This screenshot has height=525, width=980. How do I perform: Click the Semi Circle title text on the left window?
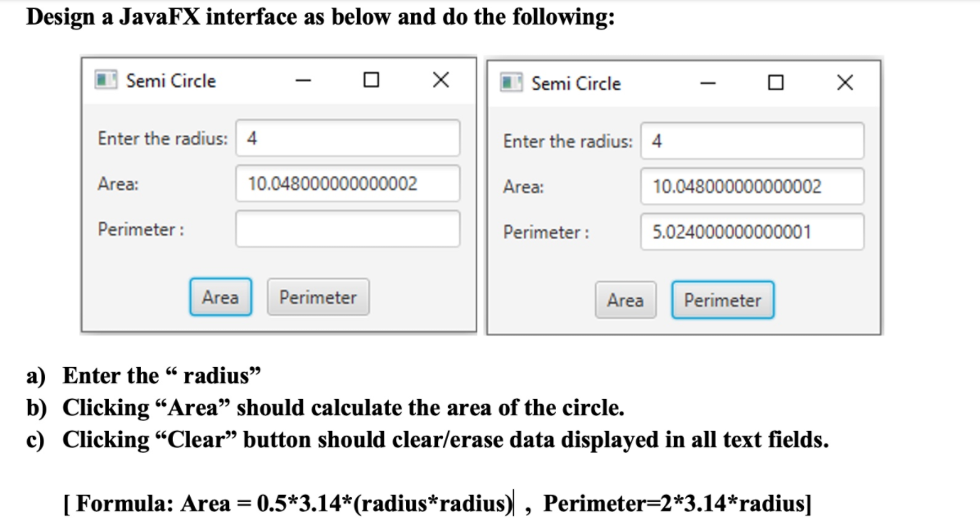[x=170, y=80]
